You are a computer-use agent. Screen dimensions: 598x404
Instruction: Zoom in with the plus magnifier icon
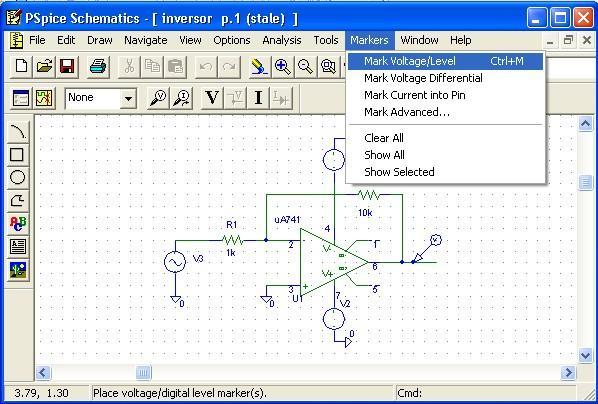click(x=283, y=66)
